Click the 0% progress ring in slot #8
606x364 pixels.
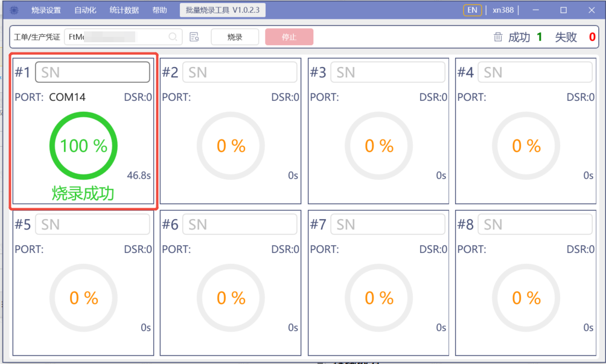[525, 297]
